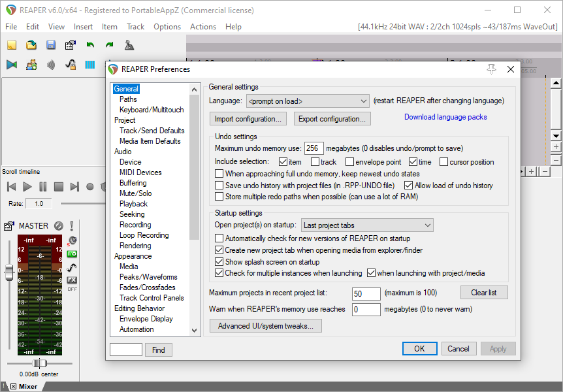The width and height of the screenshot is (563, 392).
Task: Click the Save project floppy disk icon
Action: pos(51,45)
